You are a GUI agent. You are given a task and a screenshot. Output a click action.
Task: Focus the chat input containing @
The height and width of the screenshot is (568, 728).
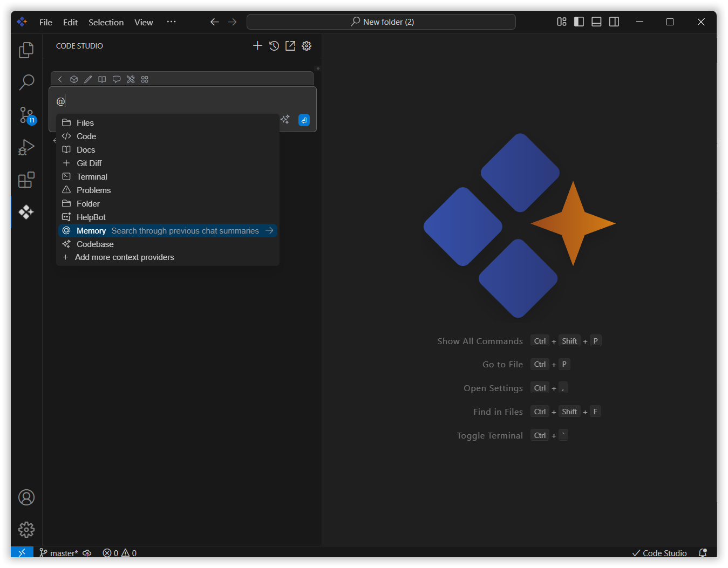click(x=182, y=101)
